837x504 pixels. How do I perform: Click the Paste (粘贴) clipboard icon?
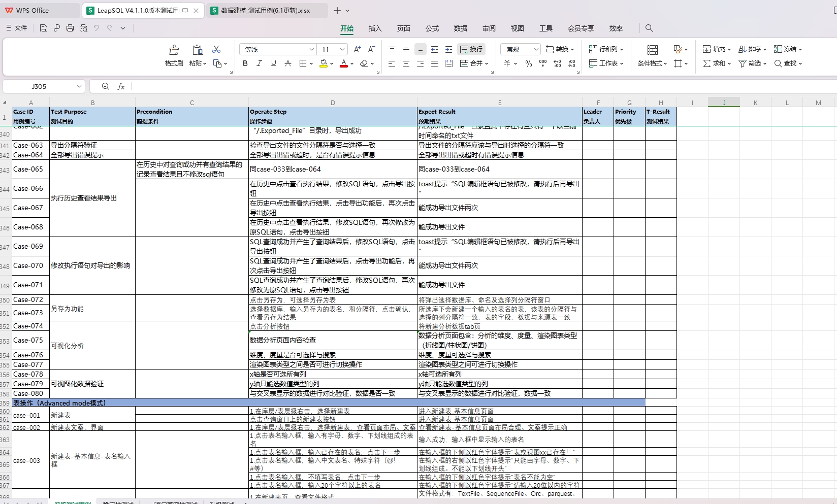[198, 50]
